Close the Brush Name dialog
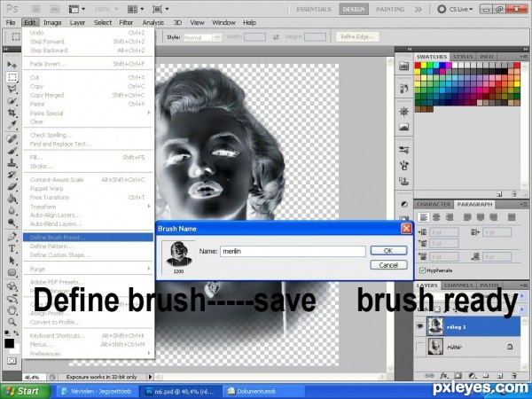Image resolution: width=532 pixels, height=399 pixels. pyautogui.click(x=406, y=229)
